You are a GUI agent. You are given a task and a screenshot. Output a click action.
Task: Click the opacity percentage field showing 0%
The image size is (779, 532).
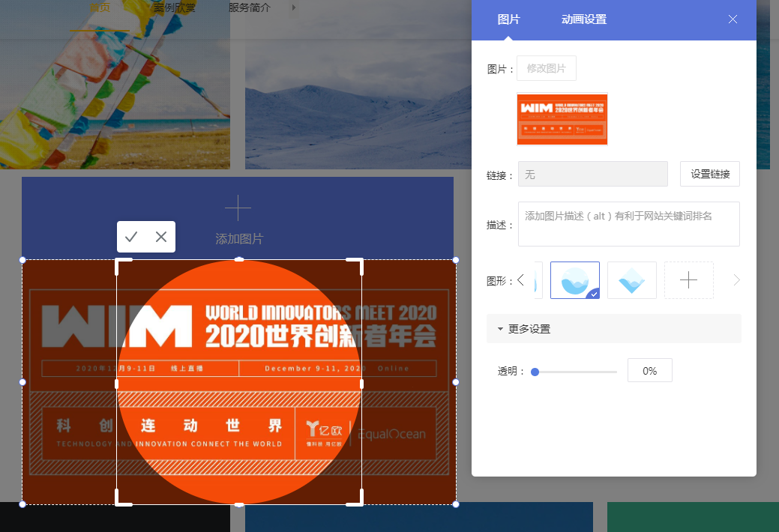coord(650,371)
